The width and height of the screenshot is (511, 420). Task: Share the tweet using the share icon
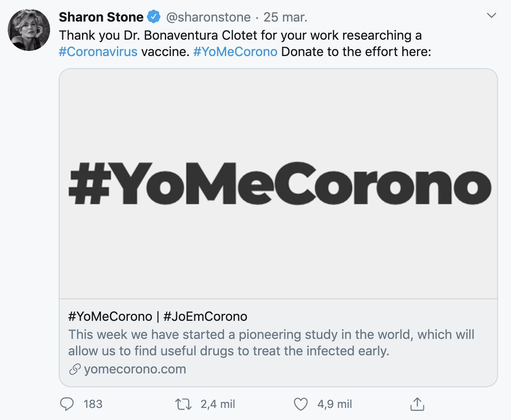417,404
